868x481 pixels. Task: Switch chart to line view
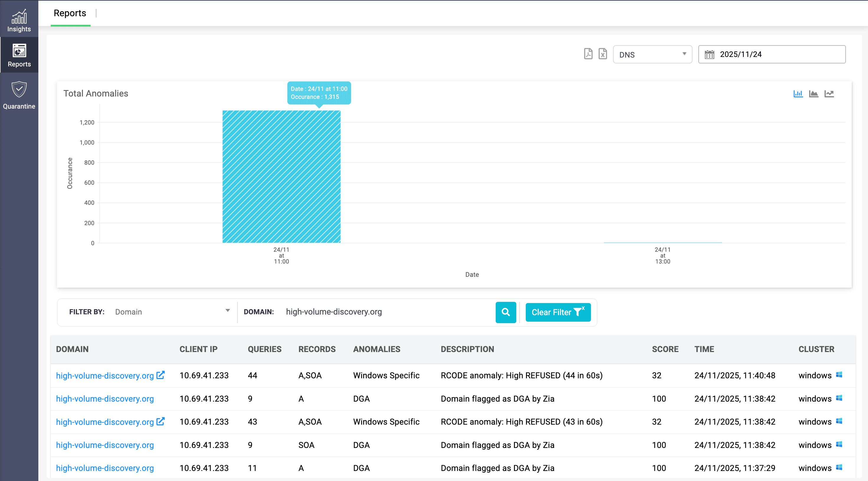829,94
